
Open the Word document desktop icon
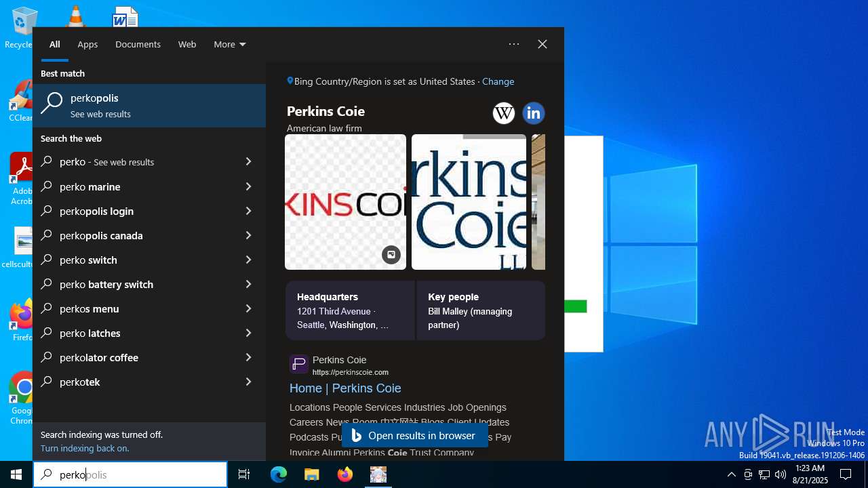point(125,16)
